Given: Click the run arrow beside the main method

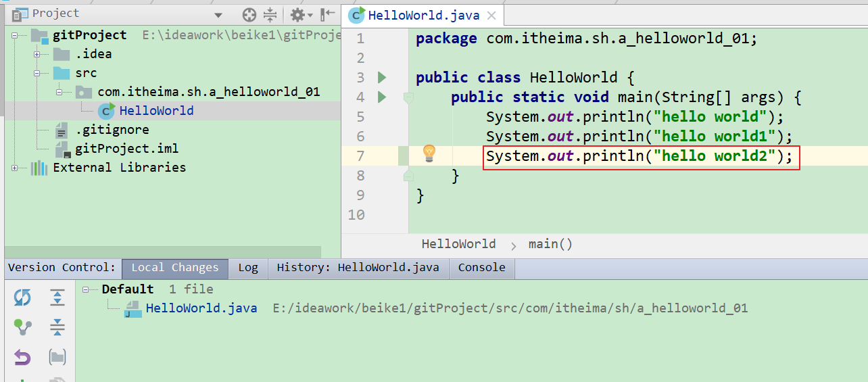Looking at the screenshot, I should [x=382, y=97].
